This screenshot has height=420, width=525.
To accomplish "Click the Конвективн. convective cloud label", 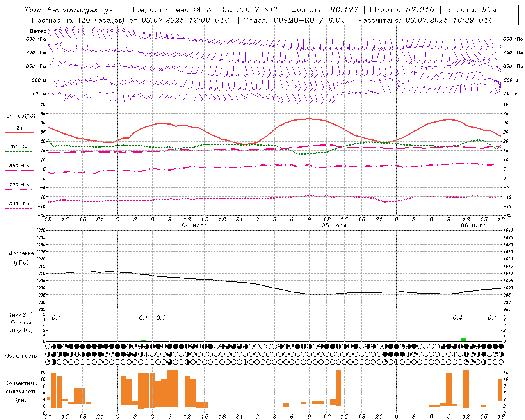I will coord(21,383).
